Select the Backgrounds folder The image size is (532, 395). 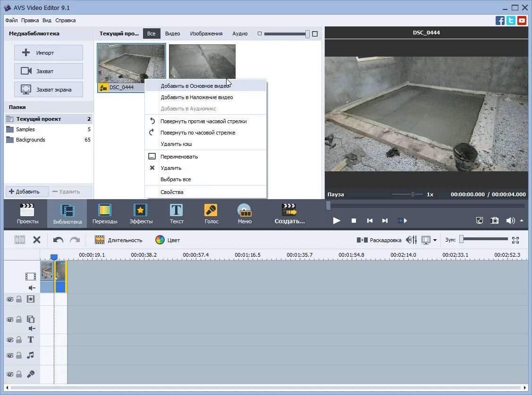click(49, 140)
